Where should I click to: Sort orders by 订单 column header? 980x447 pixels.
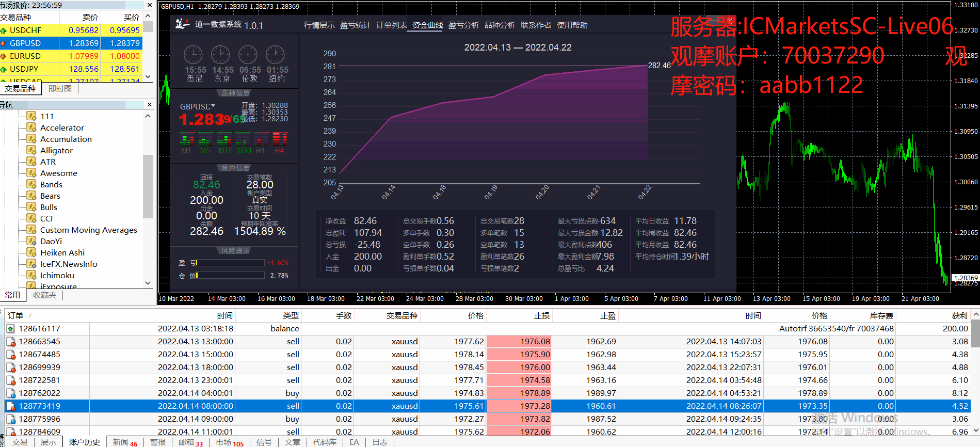pyautogui.click(x=15, y=315)
